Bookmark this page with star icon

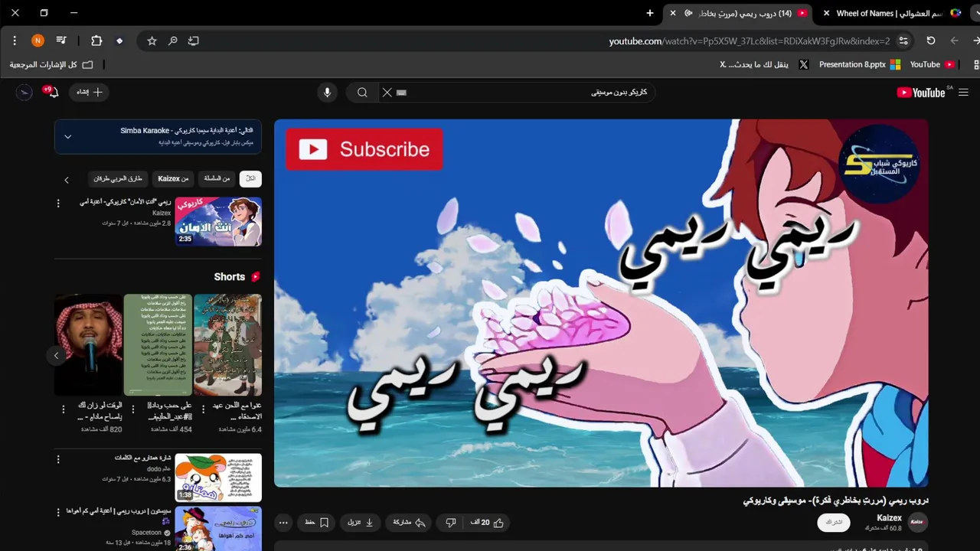tap(152, 41)
